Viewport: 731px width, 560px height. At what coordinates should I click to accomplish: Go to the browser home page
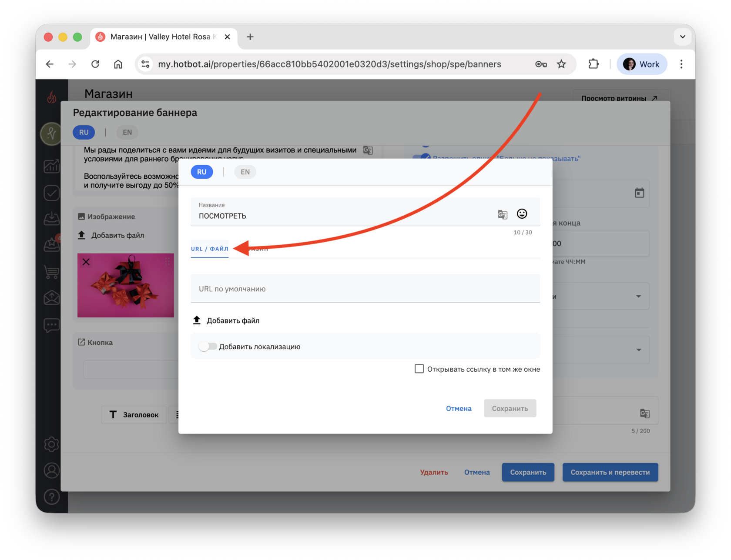(118, 64)
